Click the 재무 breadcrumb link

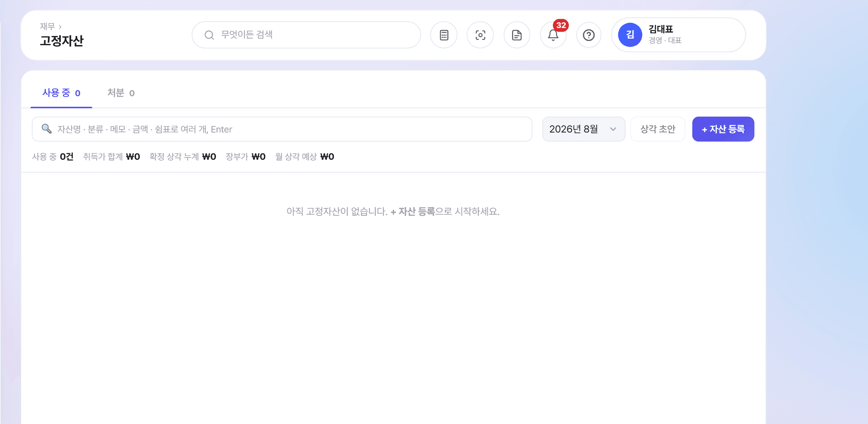tap(47, 26)
